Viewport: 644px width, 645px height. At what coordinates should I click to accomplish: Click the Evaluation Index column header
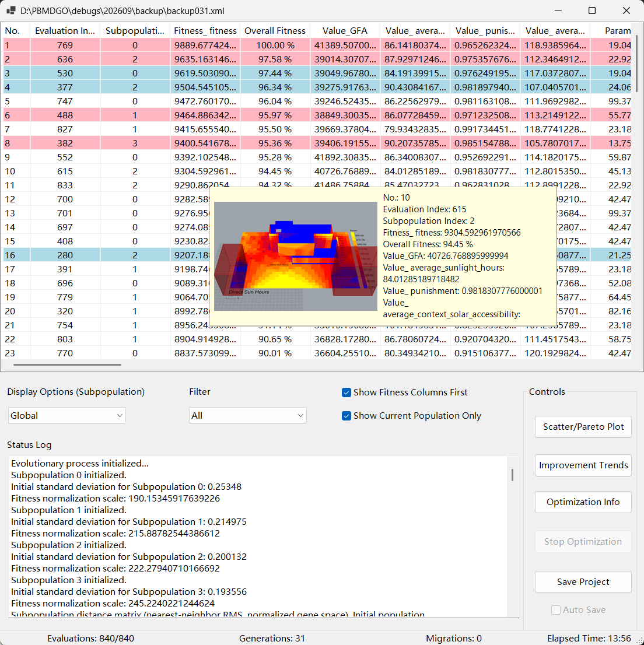tap(65, 31)
